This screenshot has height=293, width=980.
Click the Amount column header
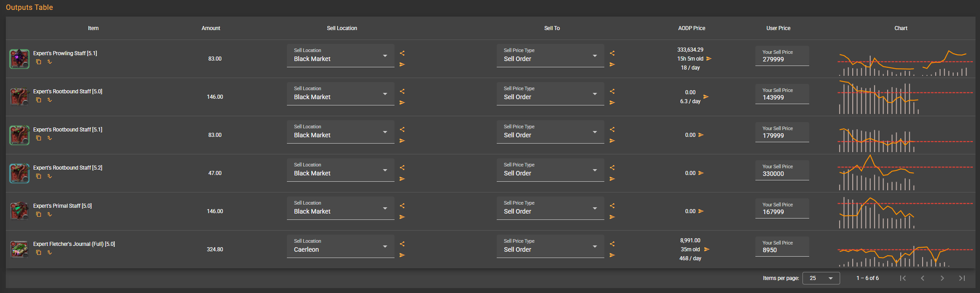(x=211, y=28)
